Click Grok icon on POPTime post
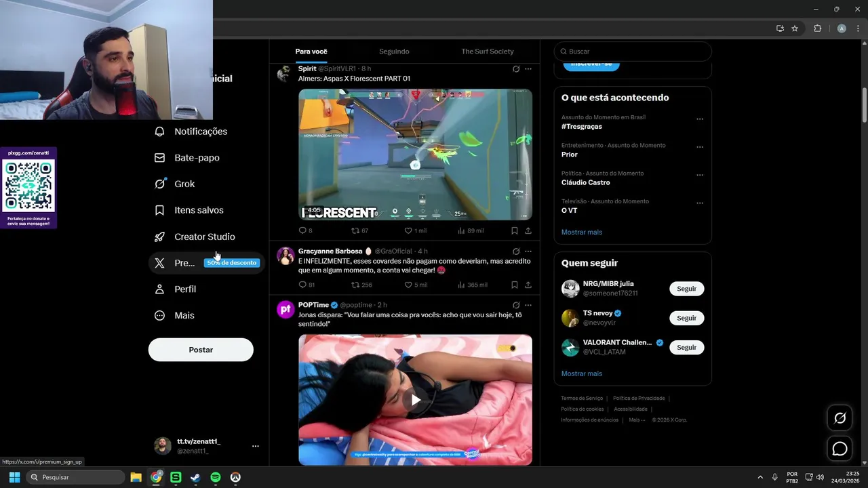The width and height of the screenshot is (868, 488). click(x=516, y=306)
